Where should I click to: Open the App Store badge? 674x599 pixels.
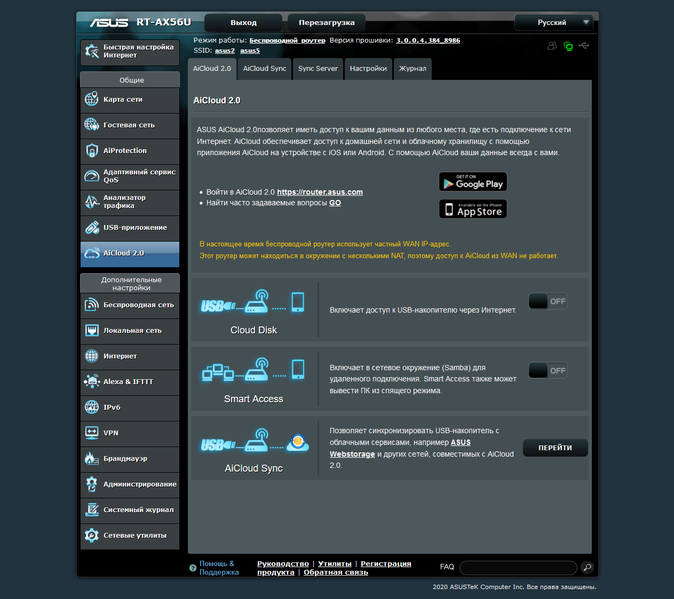click(x=473, y=209)
